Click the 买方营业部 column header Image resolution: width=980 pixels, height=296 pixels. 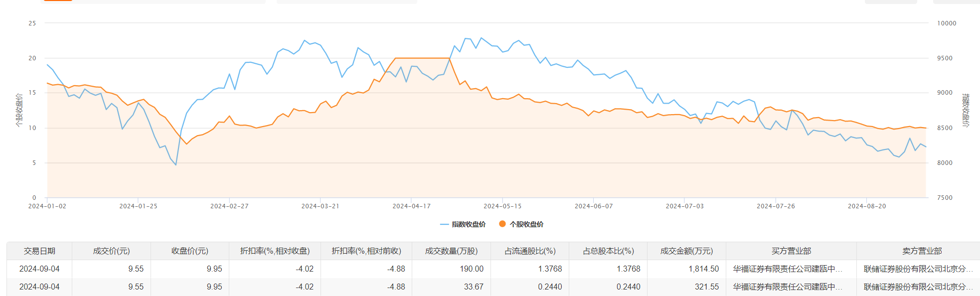point(791,251)
